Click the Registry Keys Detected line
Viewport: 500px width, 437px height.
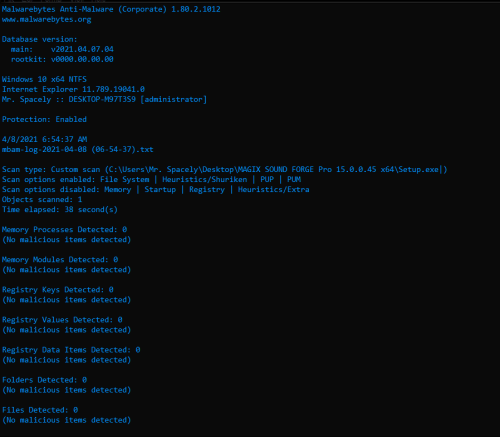[58, 290]
